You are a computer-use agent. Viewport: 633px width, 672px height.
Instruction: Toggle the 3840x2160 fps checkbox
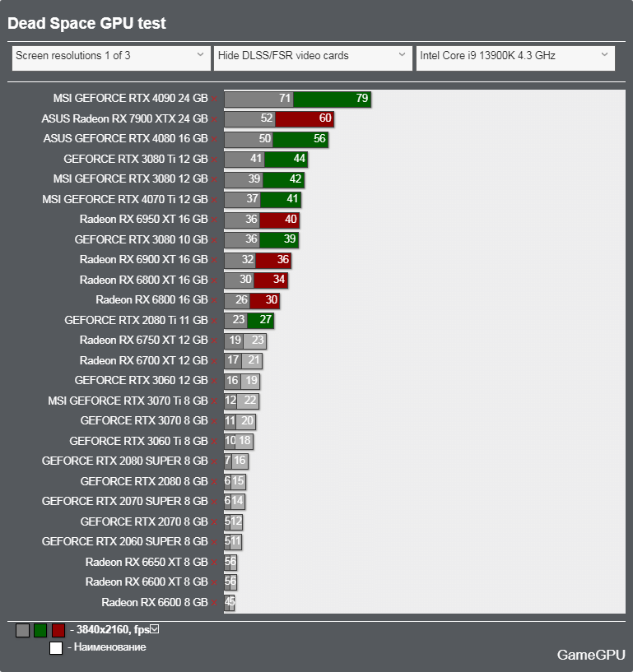[155, 629]
